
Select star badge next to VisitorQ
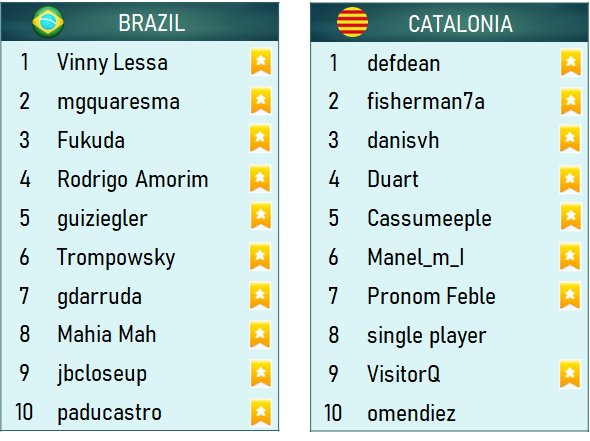click(x=570, y=374)
